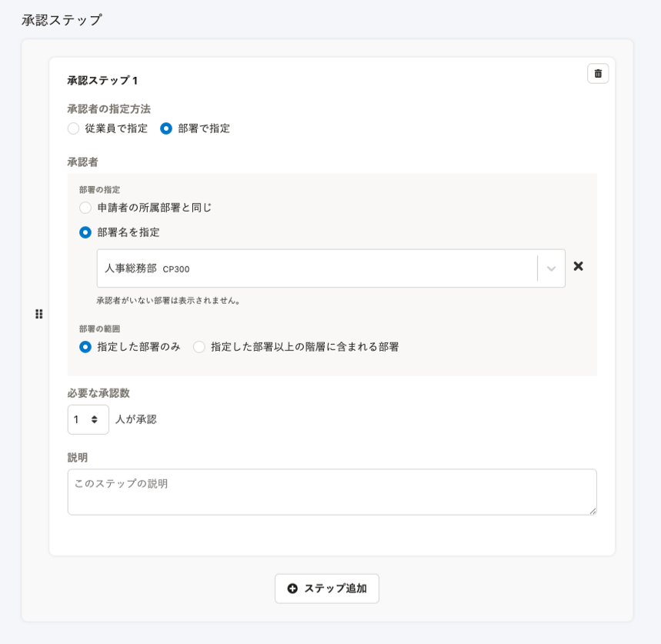The width and height of the screenshot is (661, 644).
Task: Click the 人が承認 text beside the count
Action: [135, 419]
